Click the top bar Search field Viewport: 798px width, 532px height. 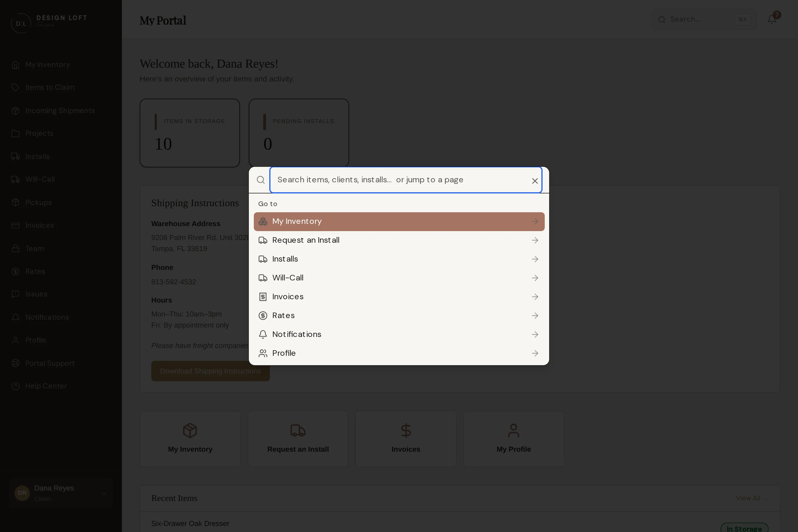click(x=704, y=19)
